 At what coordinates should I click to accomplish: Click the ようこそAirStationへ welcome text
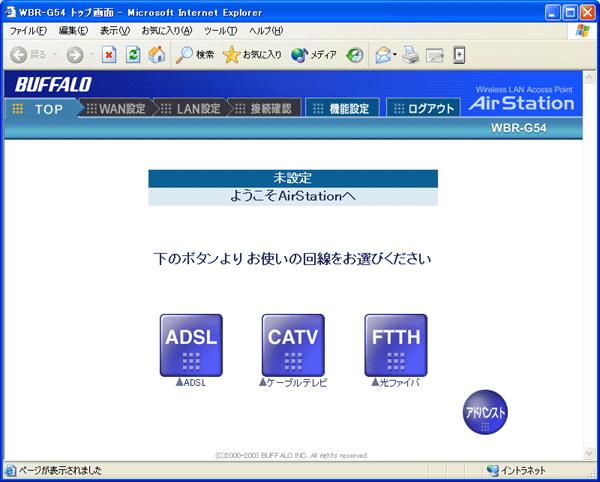293,197
